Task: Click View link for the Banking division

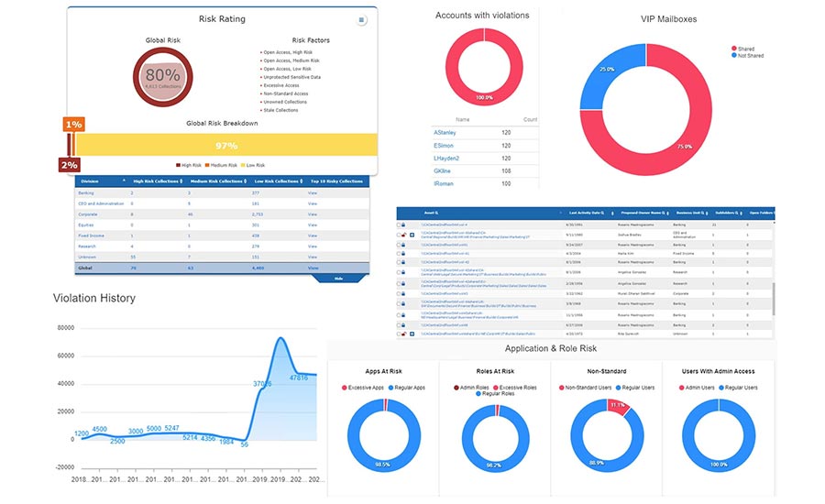Action: [313, 193]
